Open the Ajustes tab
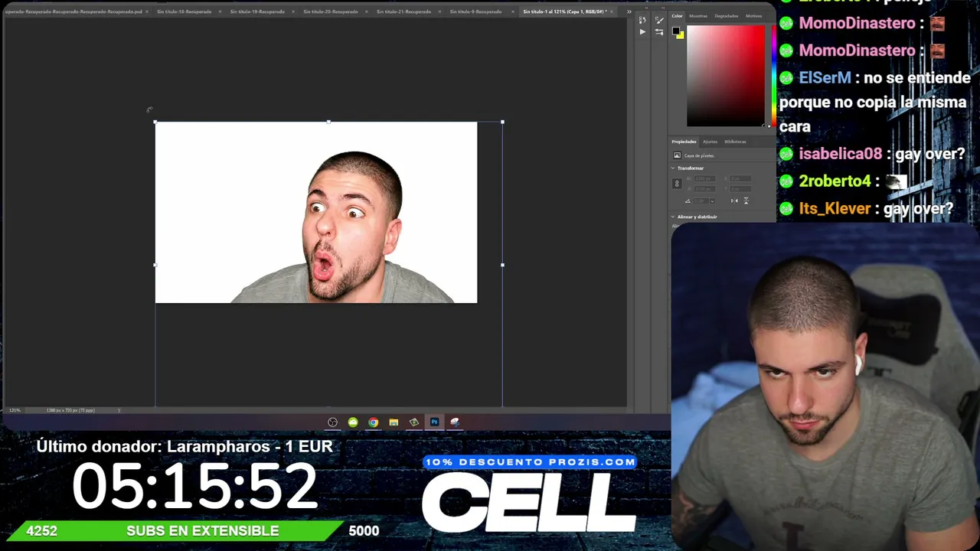This screenshot has height=551, width=980. (710, 142)
